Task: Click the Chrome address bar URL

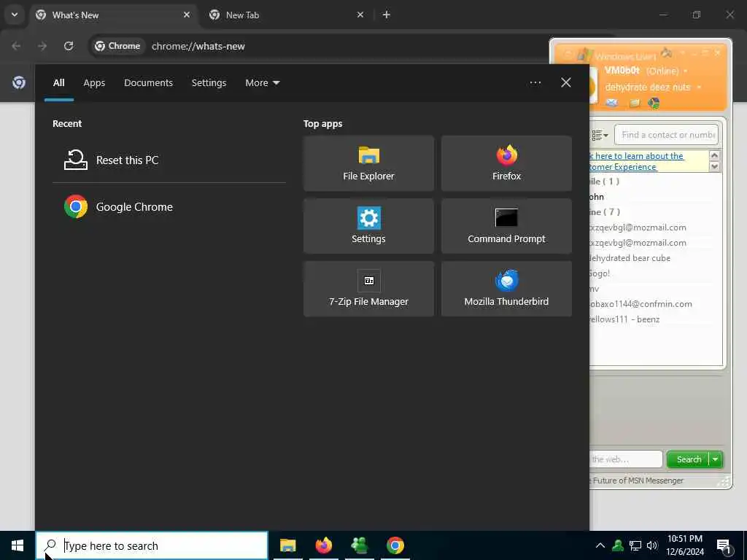Action: pos(198,46)
